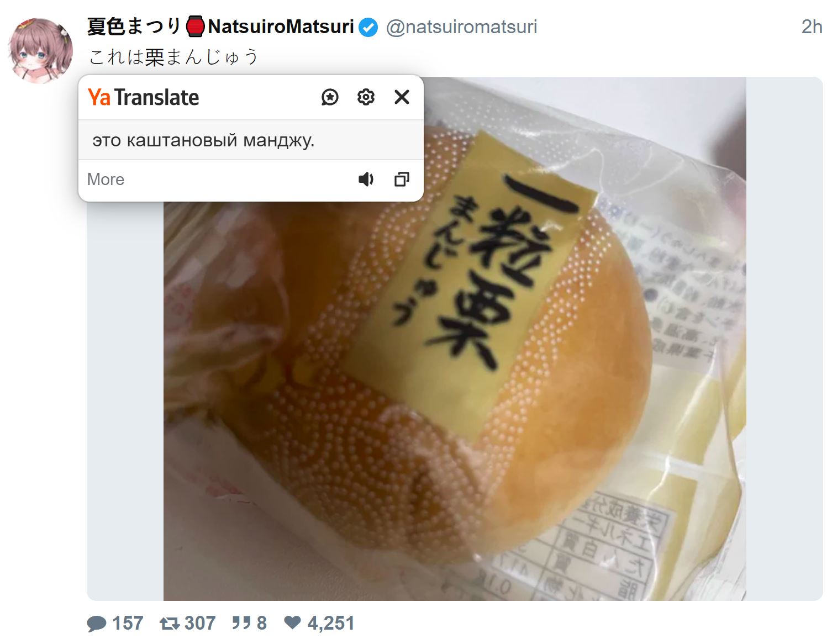This screenshot has height=644, width=832.
Task: Open the favorites star icon in Translate popup
Action: coord(330,97)
